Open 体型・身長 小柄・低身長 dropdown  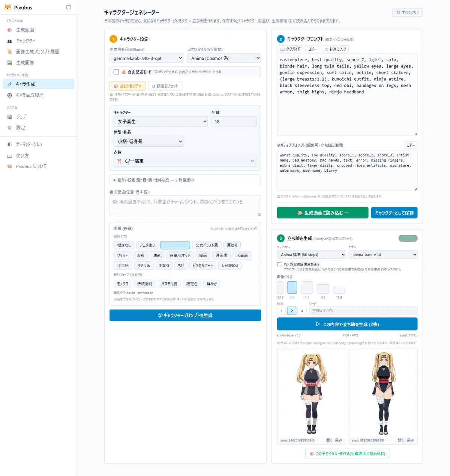148,141
